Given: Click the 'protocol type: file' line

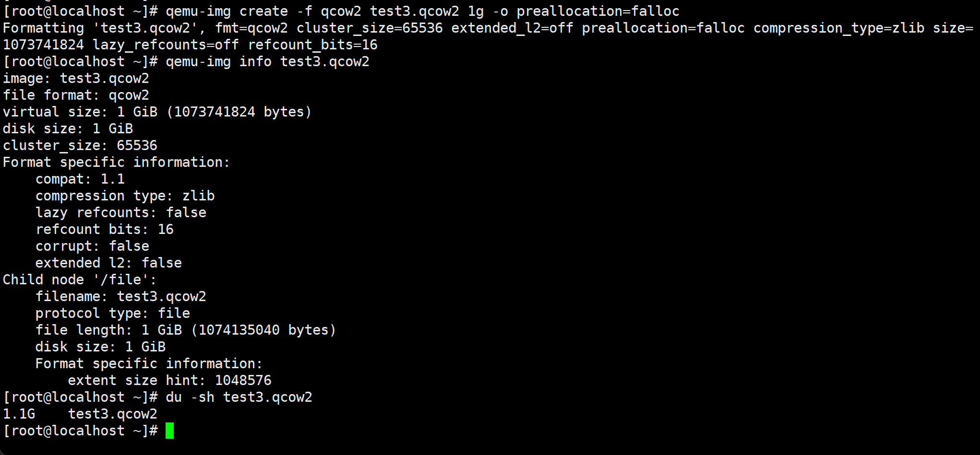Looking at the screenshot, I should [x=113, y=313].
